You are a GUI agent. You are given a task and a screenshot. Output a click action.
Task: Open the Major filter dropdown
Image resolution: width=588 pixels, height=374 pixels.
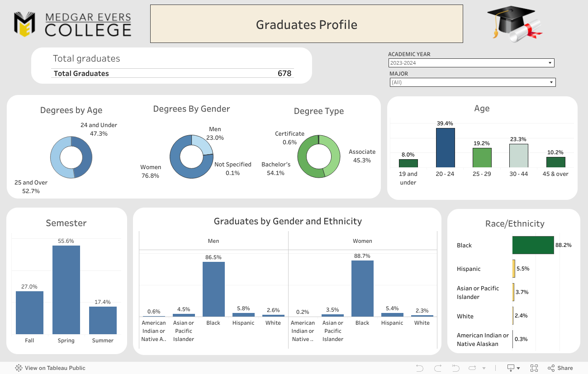click(x=472, y=82)
